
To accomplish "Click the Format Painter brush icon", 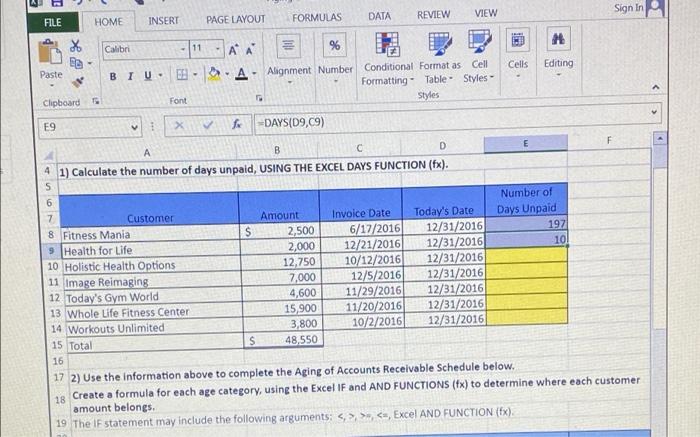I will pos(78,82).
